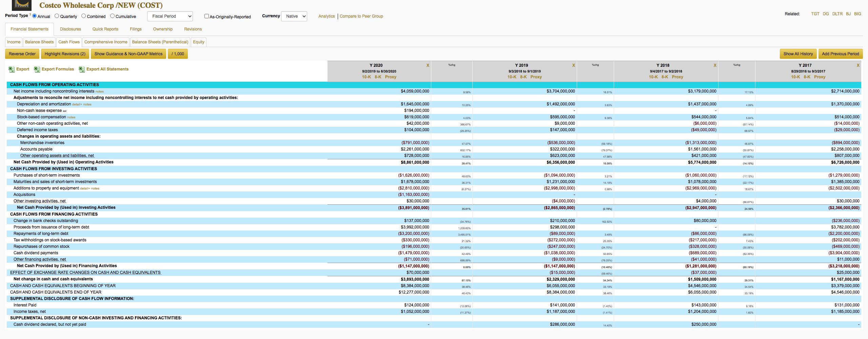868x339 pixels.
Task: Open the TGT related ticker link
Action: [815, 14]
